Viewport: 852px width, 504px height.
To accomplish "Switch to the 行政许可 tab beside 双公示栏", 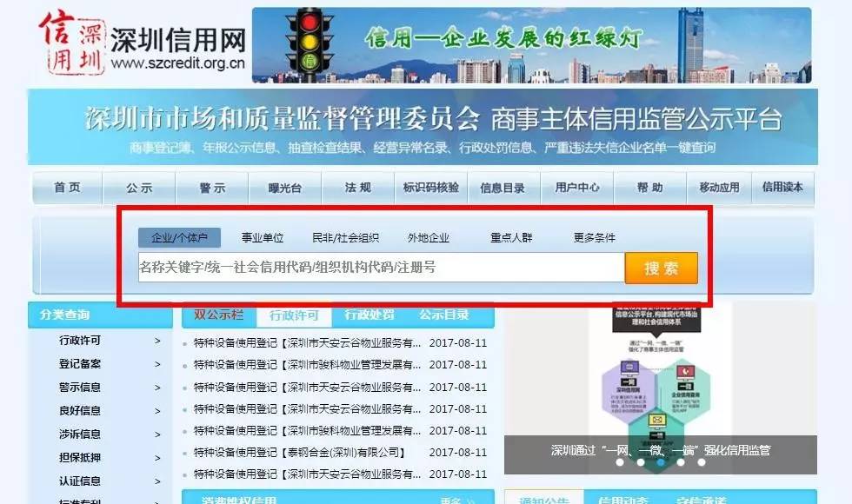I will [x=294, y=315].
